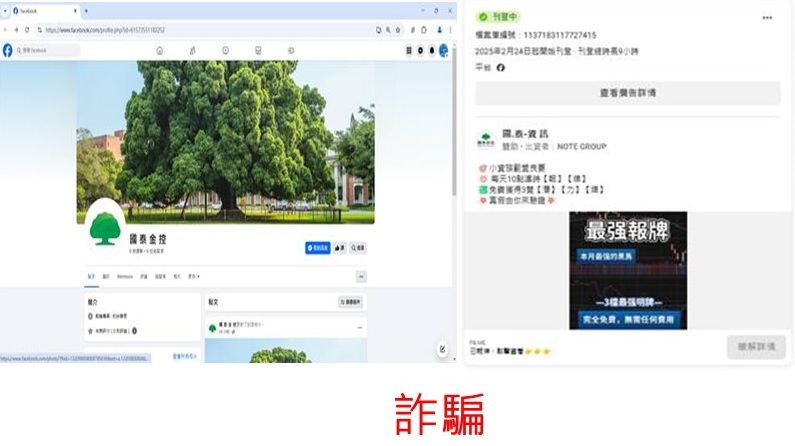Click the Facebook logo icon
Screen dimensions: 795x446
8,50
